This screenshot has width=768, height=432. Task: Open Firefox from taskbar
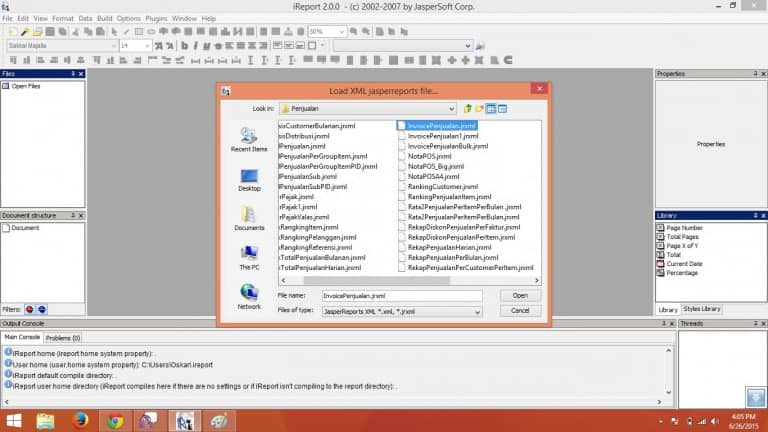[80, 421]
